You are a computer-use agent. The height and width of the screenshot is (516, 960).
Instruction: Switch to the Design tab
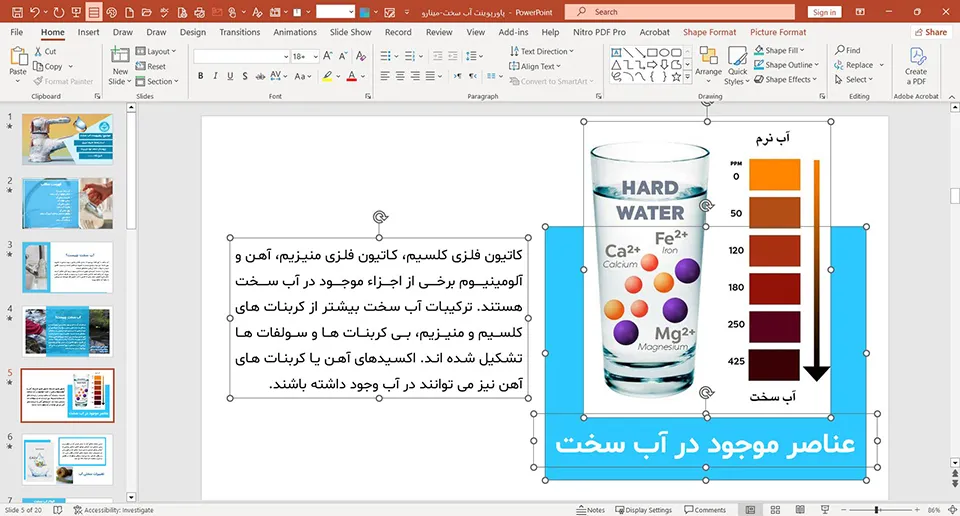point(193,32)
